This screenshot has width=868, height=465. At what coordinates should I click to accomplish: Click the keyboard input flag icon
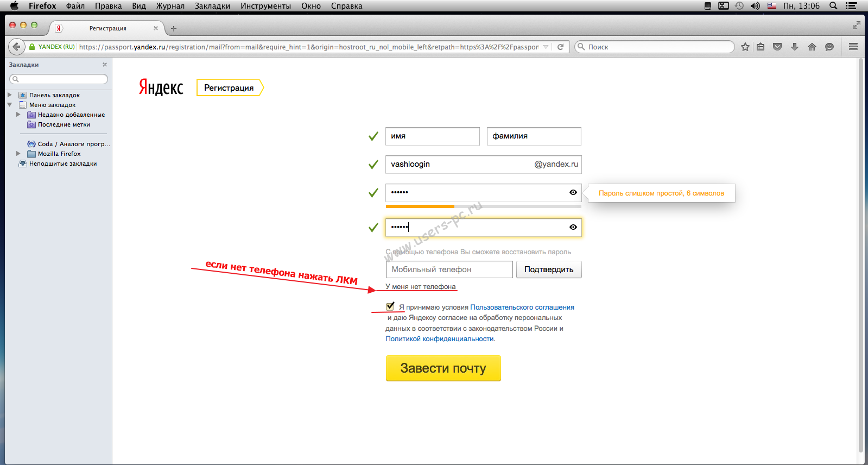[772, 6]
